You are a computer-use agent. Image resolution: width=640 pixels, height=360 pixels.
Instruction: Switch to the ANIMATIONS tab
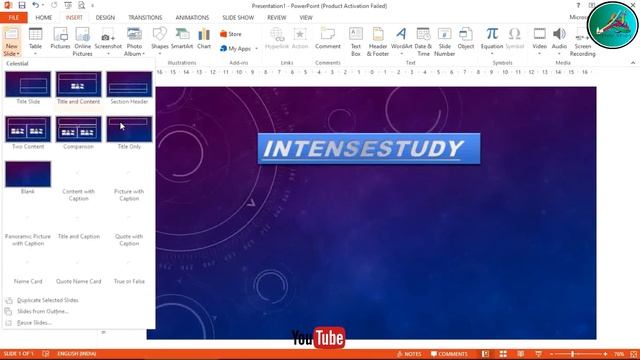pyautogui.click(x=192, y=18)
